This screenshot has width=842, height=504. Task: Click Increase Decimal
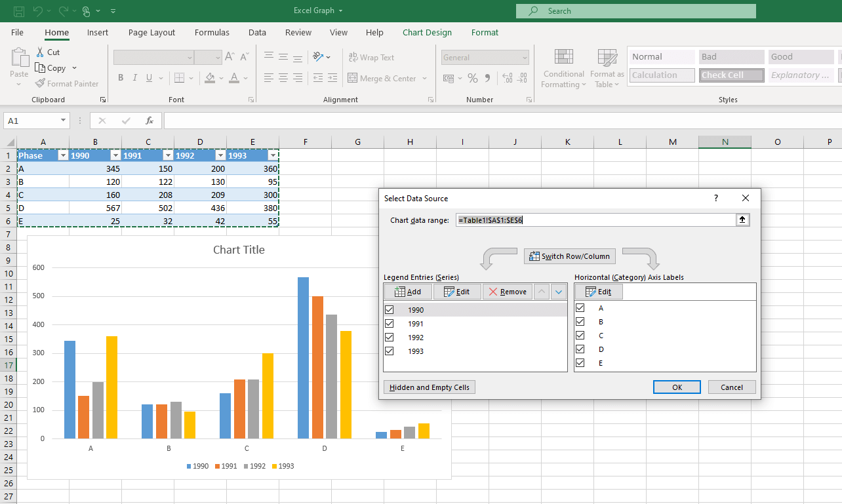coord(507,78)
